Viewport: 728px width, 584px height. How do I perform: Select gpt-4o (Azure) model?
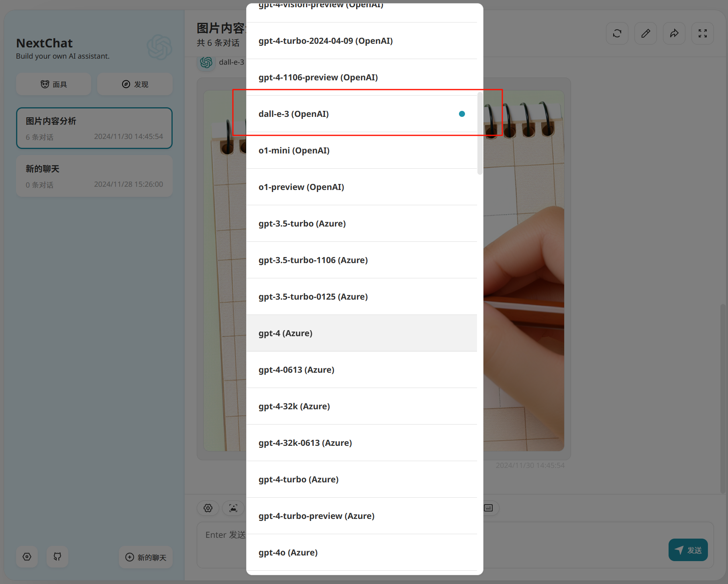pyautogui.click(x=362, y=553)
